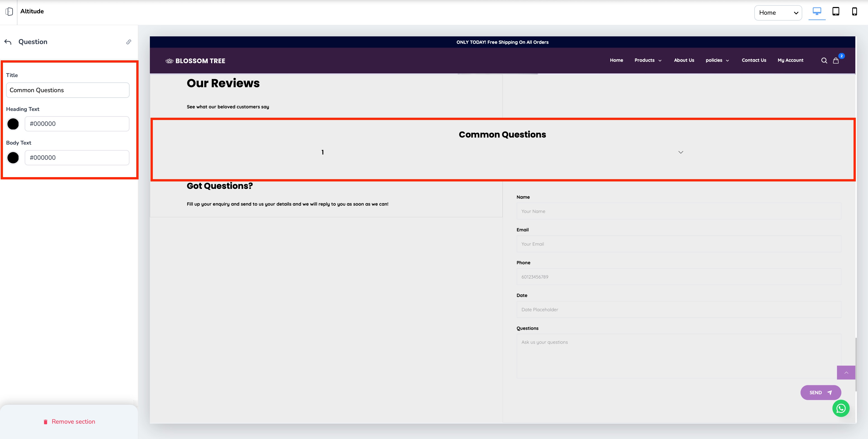Switch to mobile phone preview icon
Image resolution: width=868 pixels, height=439 pixels.
point(854,12)
